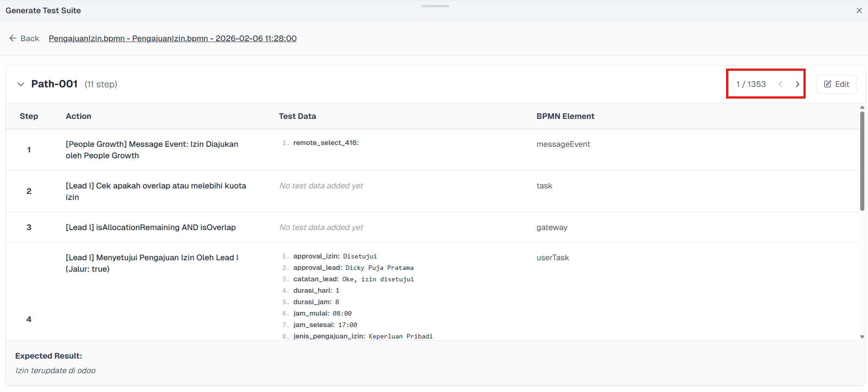Click approval_lead: Dicky Puja Pratama entry

(x=353, y=268)
